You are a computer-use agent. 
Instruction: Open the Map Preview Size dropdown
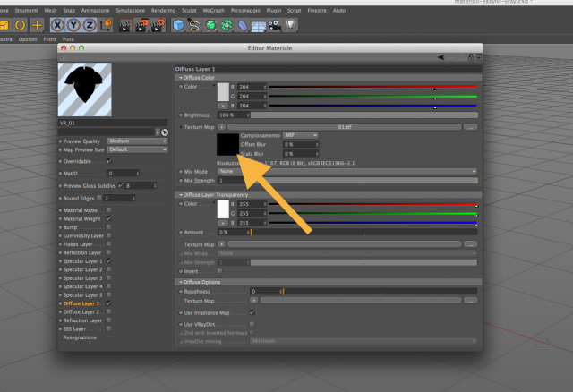137,149
